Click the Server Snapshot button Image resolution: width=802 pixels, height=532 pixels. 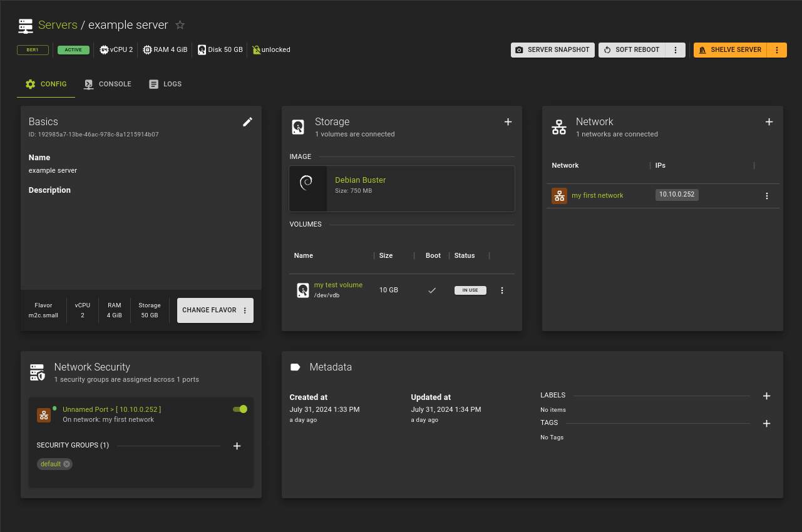click(x=553, y=50)
